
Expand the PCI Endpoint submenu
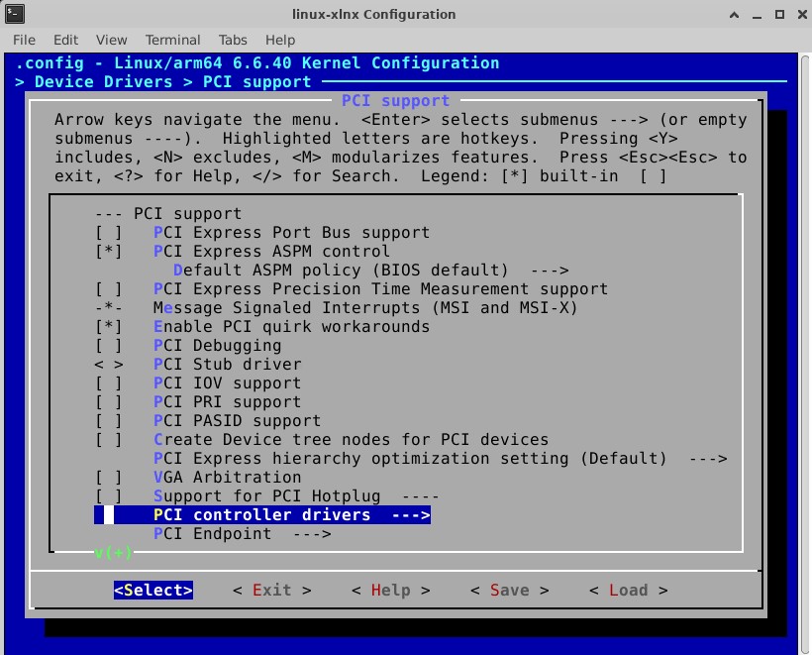pos(242,534)
